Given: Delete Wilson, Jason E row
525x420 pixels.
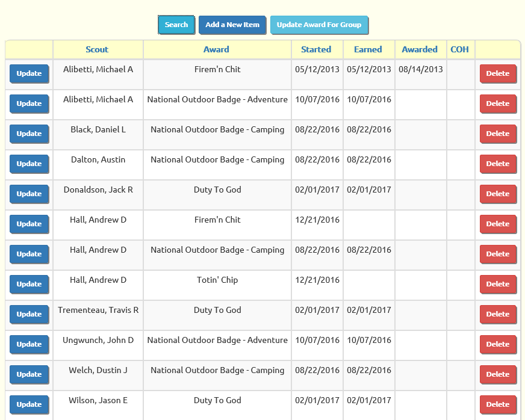Looking at the screenshot, I should (x=498, y=404).
